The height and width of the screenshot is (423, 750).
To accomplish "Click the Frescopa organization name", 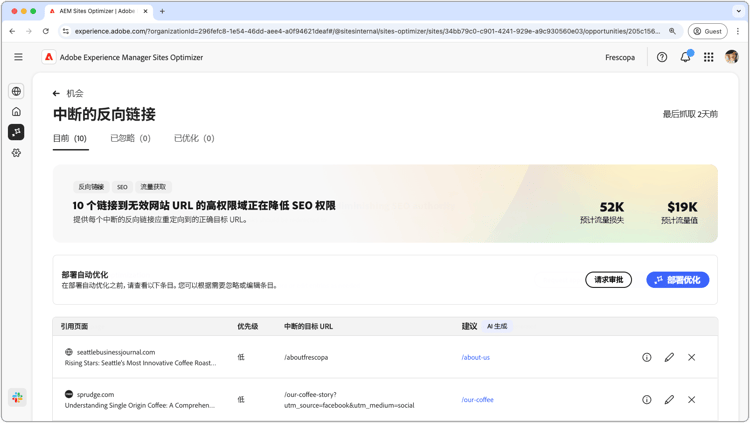I will [x=620, y=57].
